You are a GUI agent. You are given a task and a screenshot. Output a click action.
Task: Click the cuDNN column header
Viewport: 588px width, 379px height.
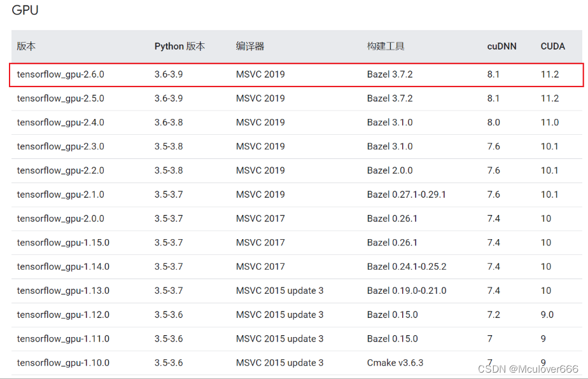(501, 46)
